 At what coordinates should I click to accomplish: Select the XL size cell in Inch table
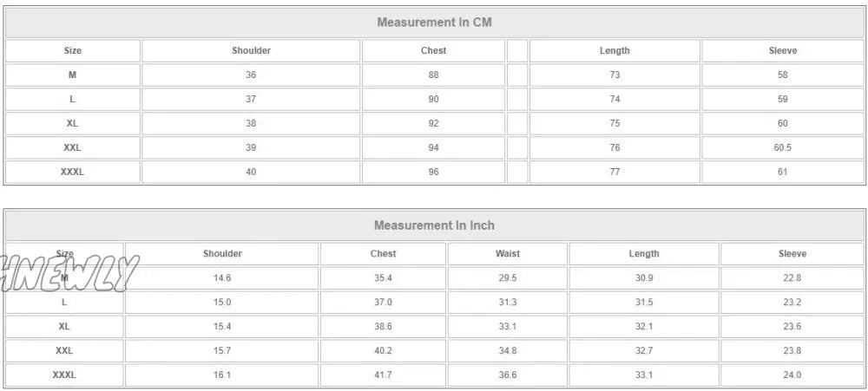(64, 327)
